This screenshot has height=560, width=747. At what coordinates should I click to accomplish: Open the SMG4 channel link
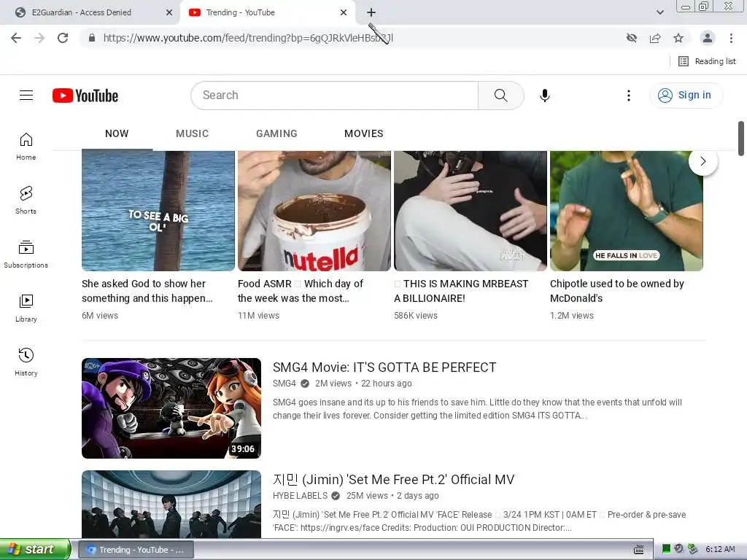tap(285, 384)
